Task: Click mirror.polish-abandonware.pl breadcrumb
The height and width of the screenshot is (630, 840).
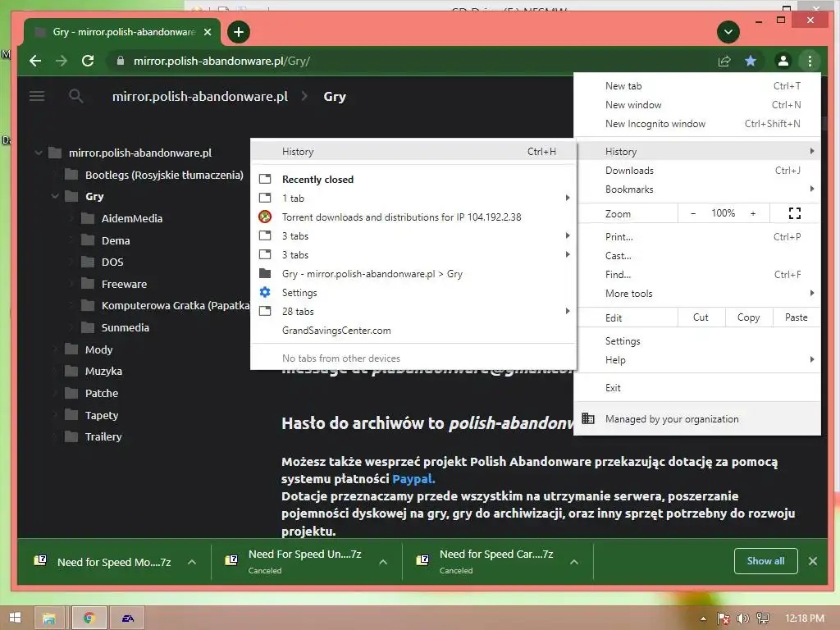Action: [x=200, y=97]
